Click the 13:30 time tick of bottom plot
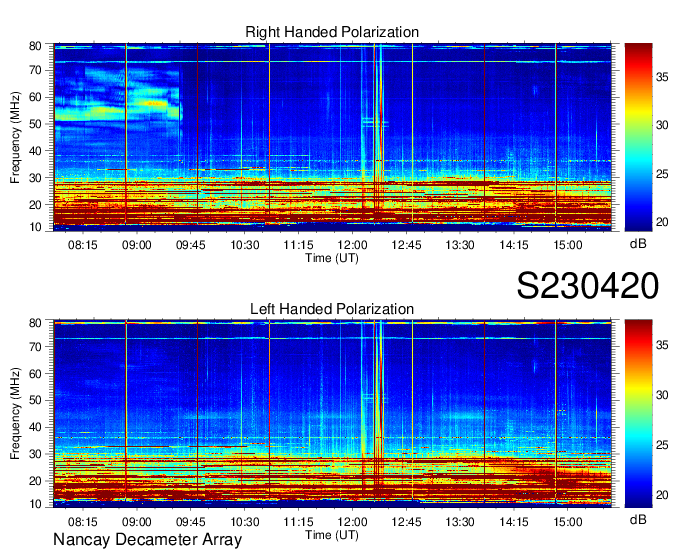The image size is (680, 552). 460,522
